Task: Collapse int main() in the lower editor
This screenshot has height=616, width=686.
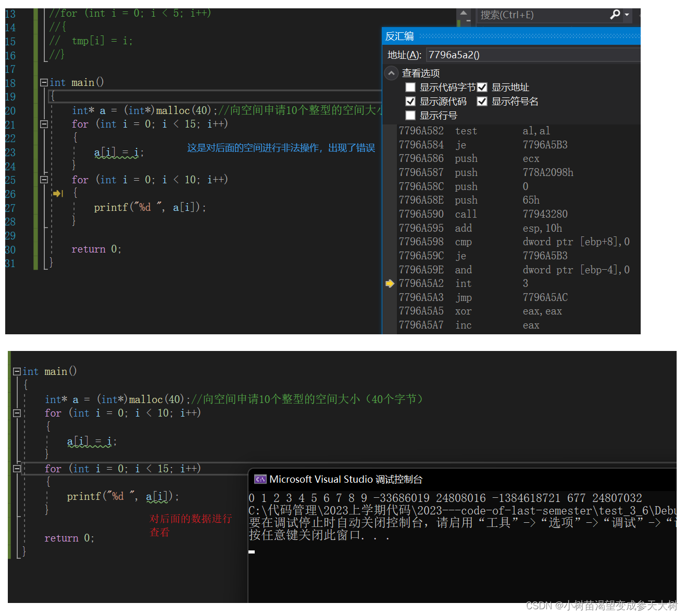Action: [17, 371]
